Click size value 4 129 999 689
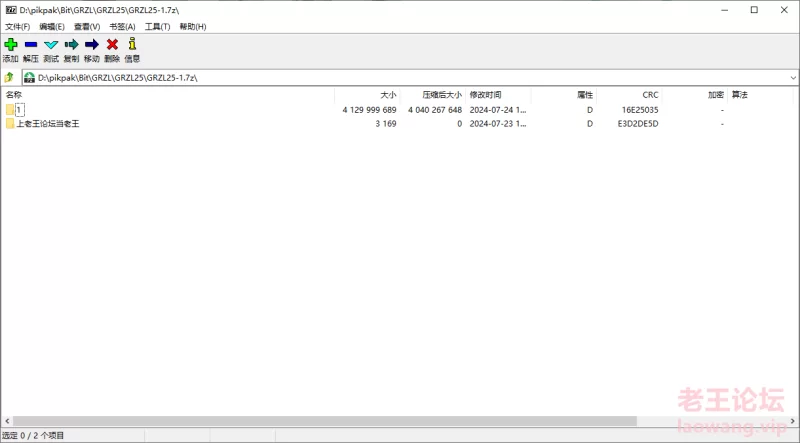 tap(369, 110)
